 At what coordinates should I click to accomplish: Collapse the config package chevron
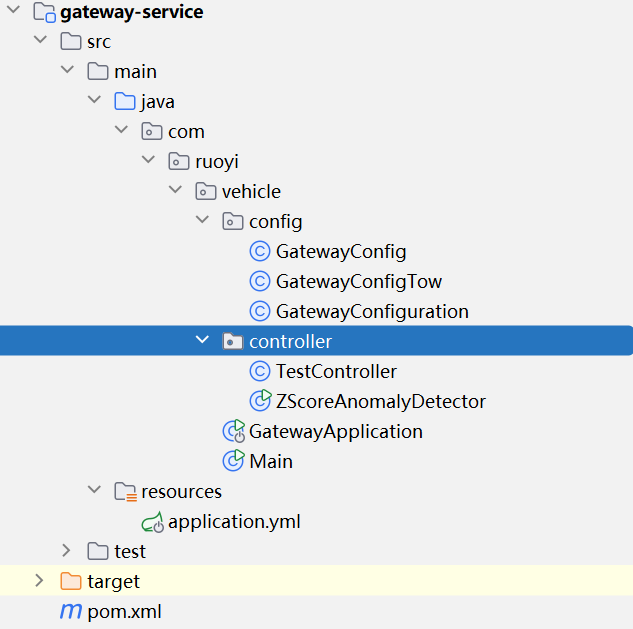tap(203, 221)
